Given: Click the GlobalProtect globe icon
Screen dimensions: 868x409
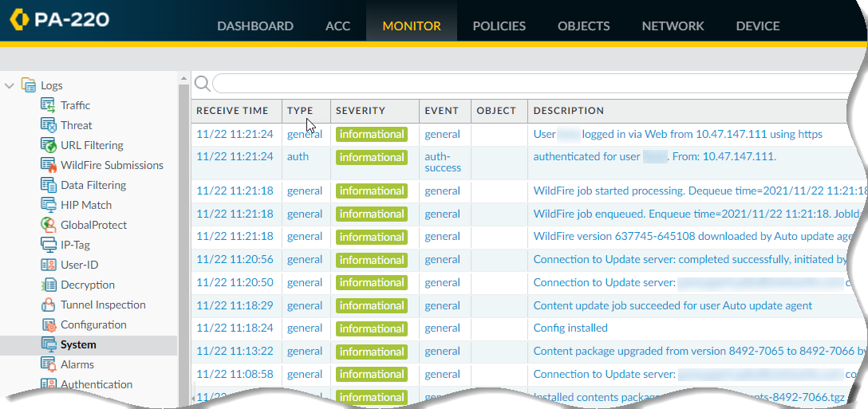Looking at the screenshot, I should point(48,225).
